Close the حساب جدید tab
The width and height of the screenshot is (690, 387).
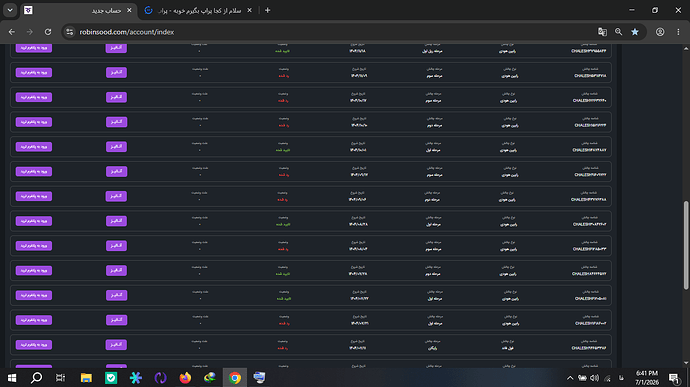129,10
